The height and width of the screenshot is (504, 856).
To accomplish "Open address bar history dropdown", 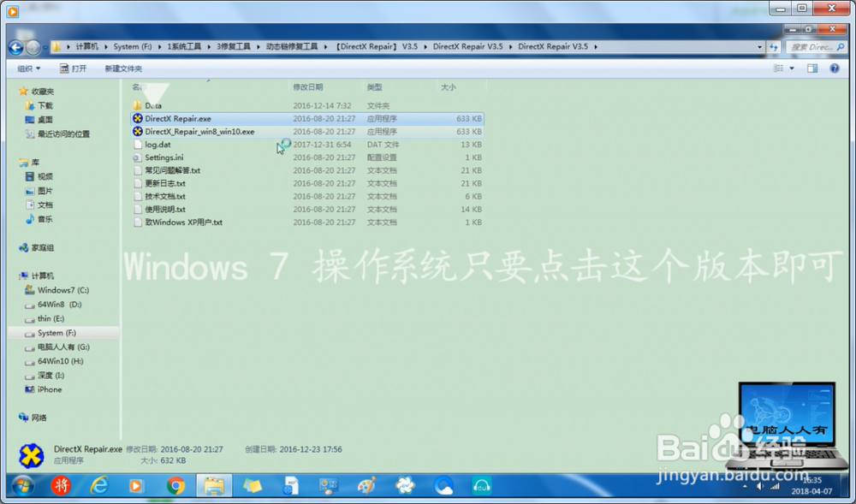I will coord(759,47).
